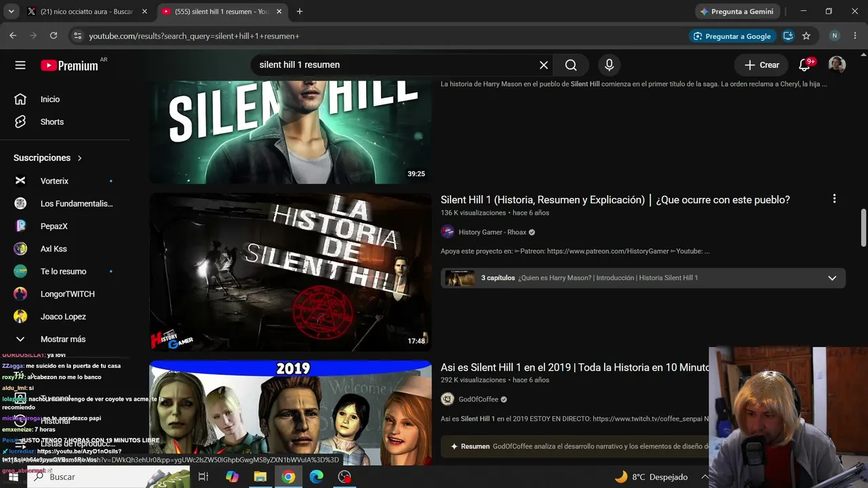Open video Asi es Silent Hill 1 en el 2019
This screenshot has width=868, height=488.
[575, 367]
